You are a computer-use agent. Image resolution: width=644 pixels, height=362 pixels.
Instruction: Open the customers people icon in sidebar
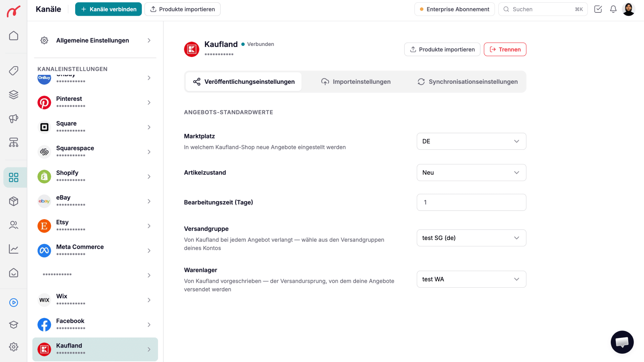click(13, 225)
